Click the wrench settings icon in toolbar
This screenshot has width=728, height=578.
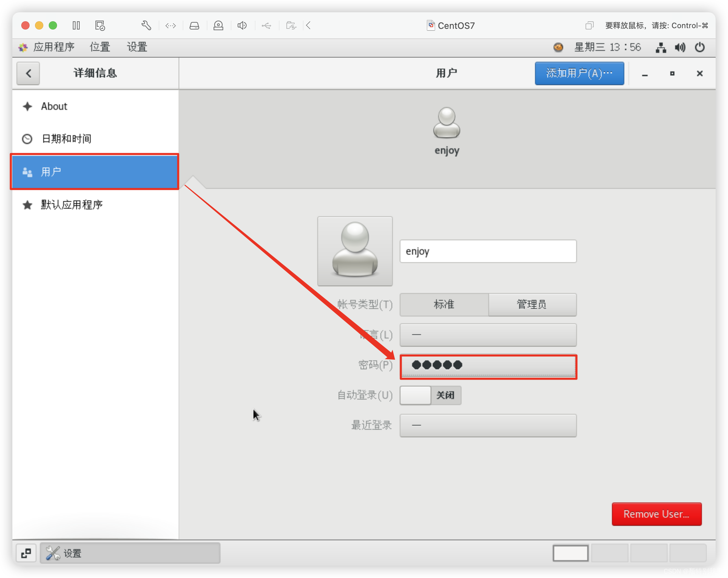pos(146,25)
